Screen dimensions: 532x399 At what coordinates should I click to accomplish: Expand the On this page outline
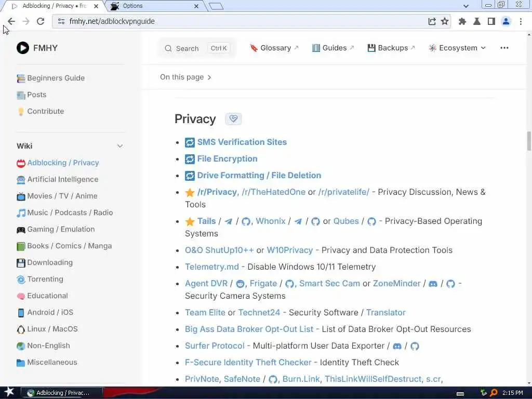[185, 77]
